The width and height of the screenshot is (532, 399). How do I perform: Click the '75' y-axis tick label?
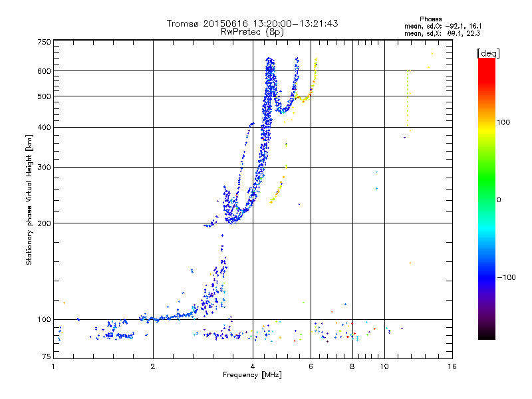(47, 356)
